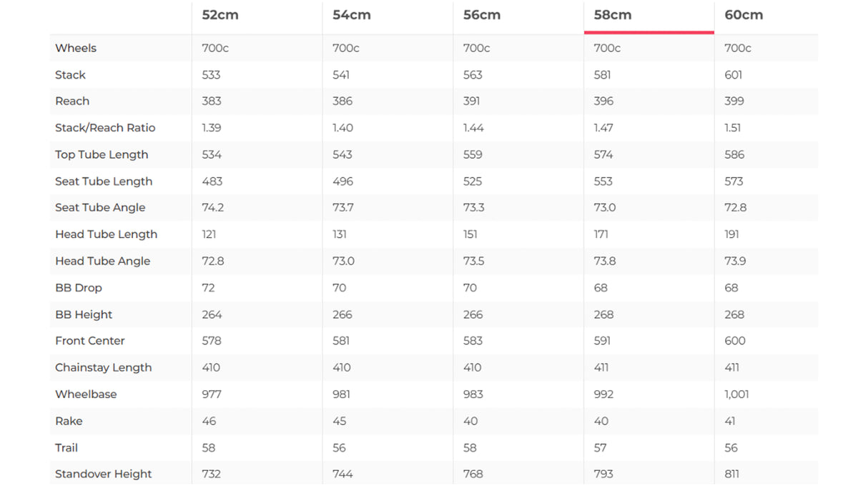Click the 74.2 seat tube angle value
868x488 pixels.
tap(213, 207)
